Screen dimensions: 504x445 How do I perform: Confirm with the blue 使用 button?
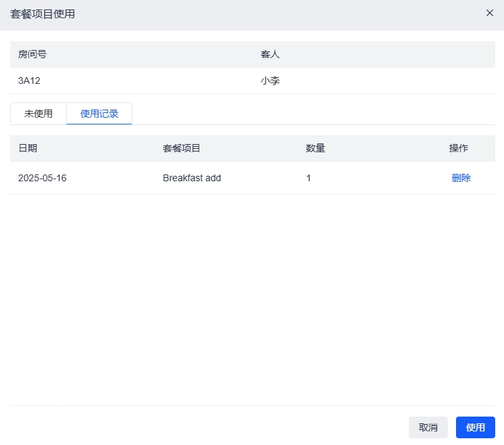(x=475, y=427)
